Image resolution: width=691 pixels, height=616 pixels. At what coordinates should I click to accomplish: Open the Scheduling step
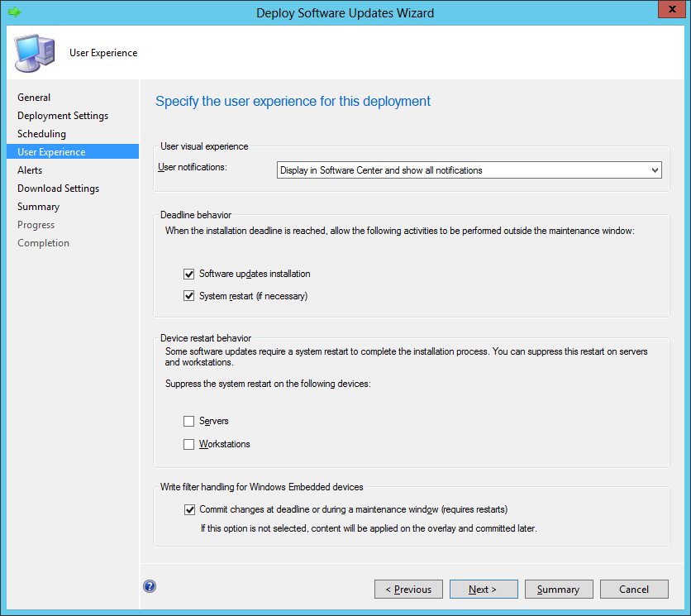point(41,134)
